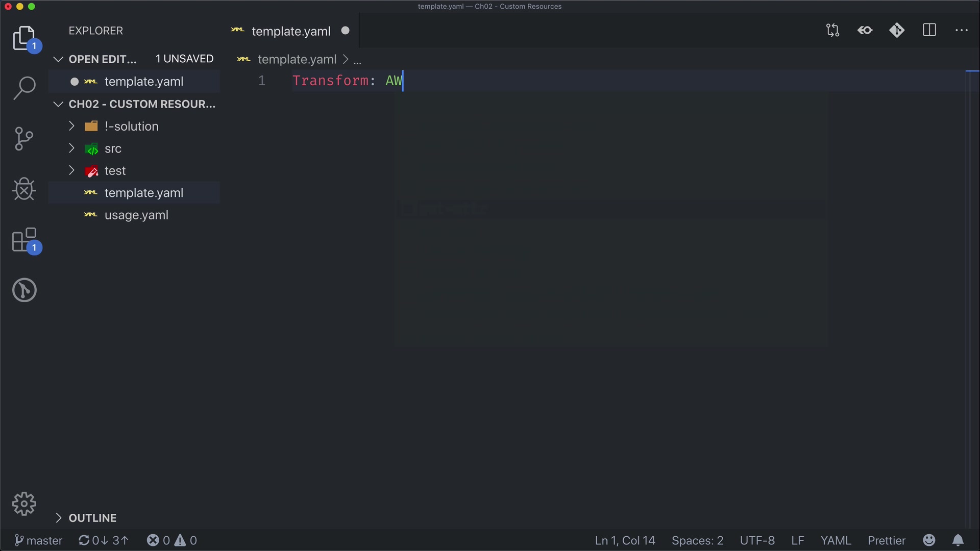Viewport: 980px width, 551px height.
Task: Click the YAML language mode button
Action: click(836, 540)
